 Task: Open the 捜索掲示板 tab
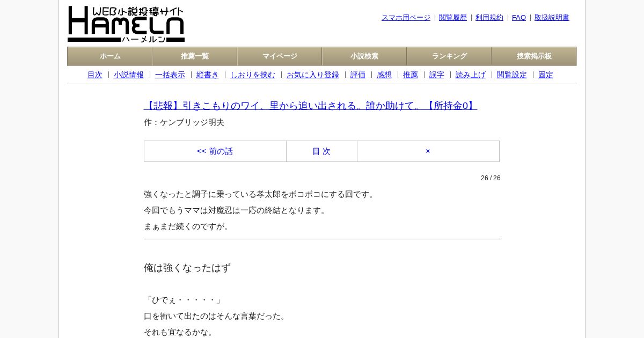pyautogui.click(x=534, y=56)
